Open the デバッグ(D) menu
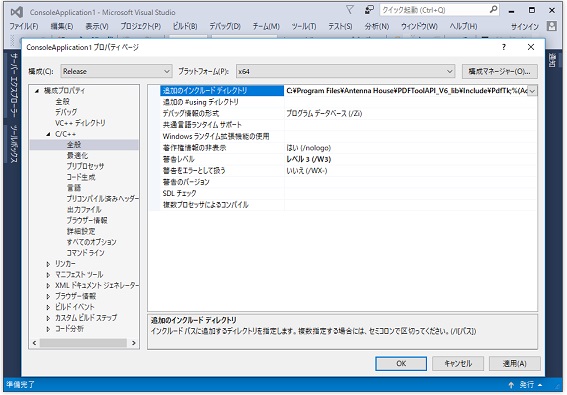Image resolution: width=567 pixels, height=395 pixels. (225, 26)
